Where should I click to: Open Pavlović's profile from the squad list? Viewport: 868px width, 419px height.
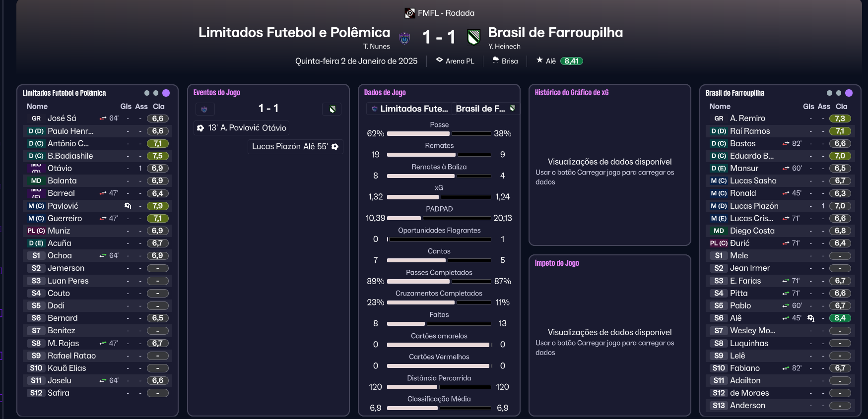pyautogui.click(x=64, y=206)
